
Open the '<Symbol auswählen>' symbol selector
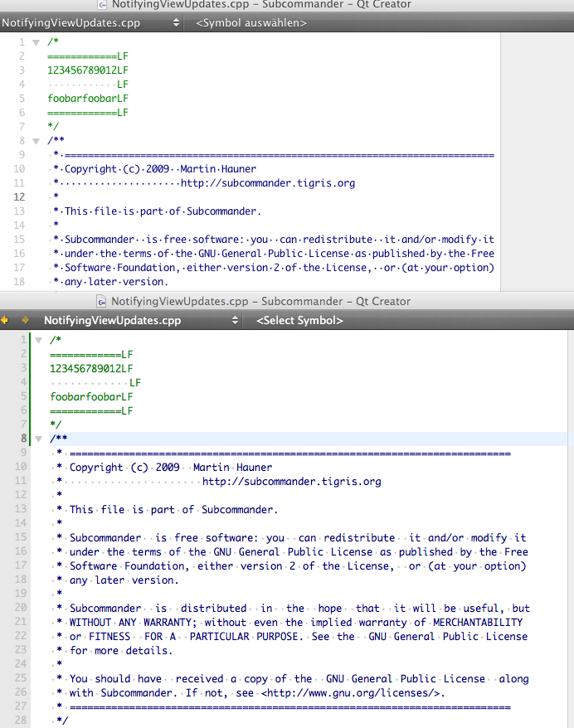251,22
